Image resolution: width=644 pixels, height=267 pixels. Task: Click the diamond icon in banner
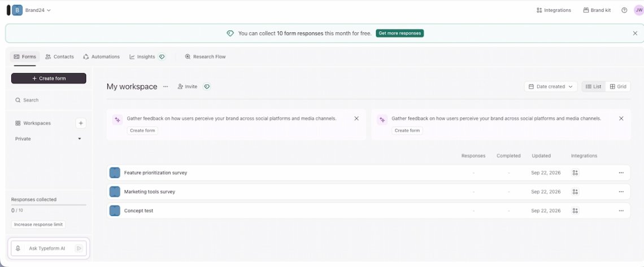pyautogui.click(x=230, y=33)
